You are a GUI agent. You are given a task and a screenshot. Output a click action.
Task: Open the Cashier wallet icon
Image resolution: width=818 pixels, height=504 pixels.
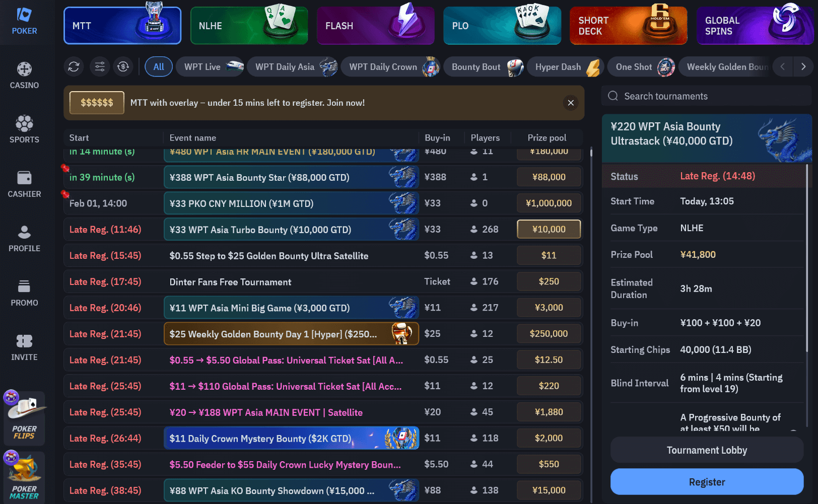[x=24, y=184]
